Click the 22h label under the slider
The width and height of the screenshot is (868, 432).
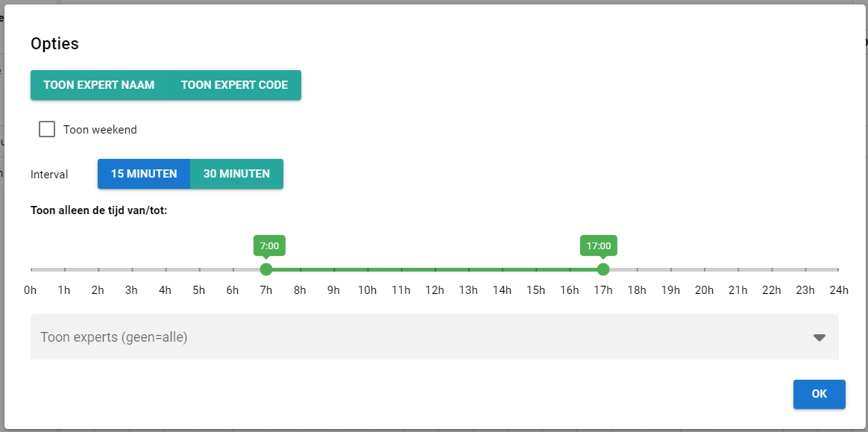click(772, 290)
